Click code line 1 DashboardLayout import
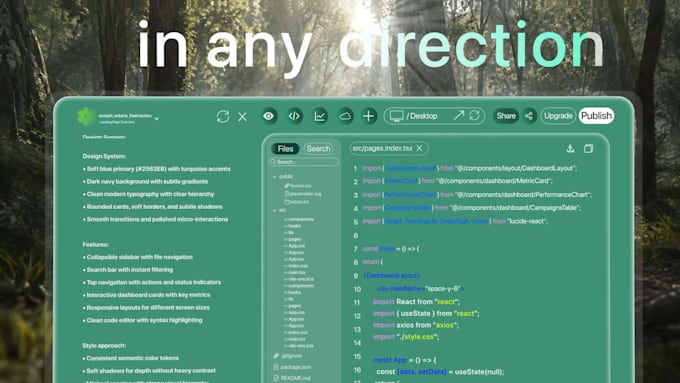 470,168
